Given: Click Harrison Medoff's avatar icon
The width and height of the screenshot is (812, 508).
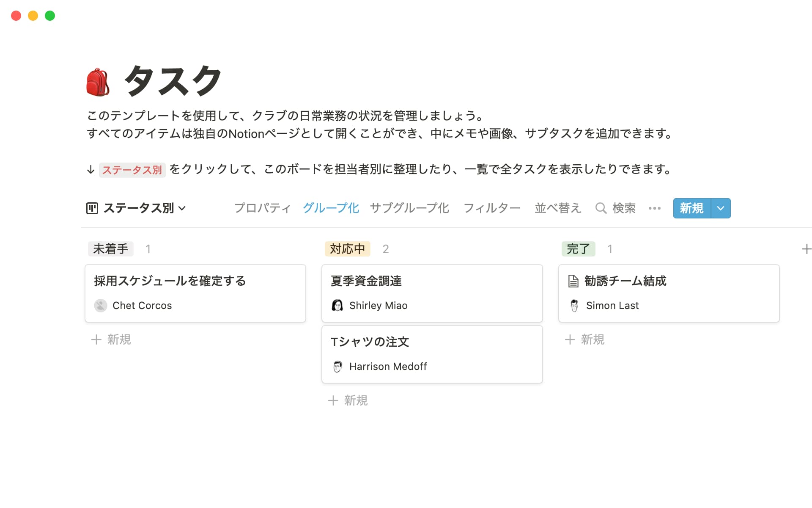Looking at the screenshot, I should [337, 367].
